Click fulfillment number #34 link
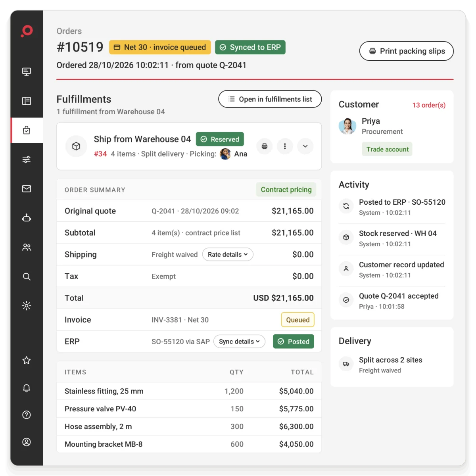 click(100, 154)
